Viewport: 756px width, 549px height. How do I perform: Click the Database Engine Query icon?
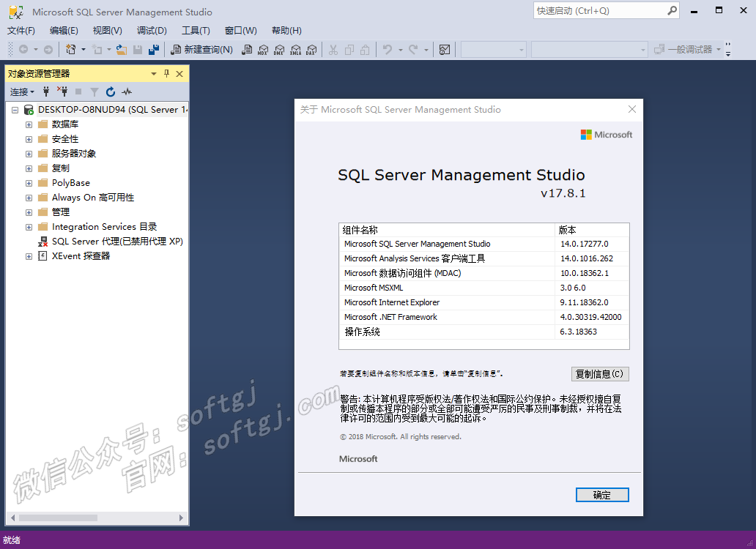[246, 49]
